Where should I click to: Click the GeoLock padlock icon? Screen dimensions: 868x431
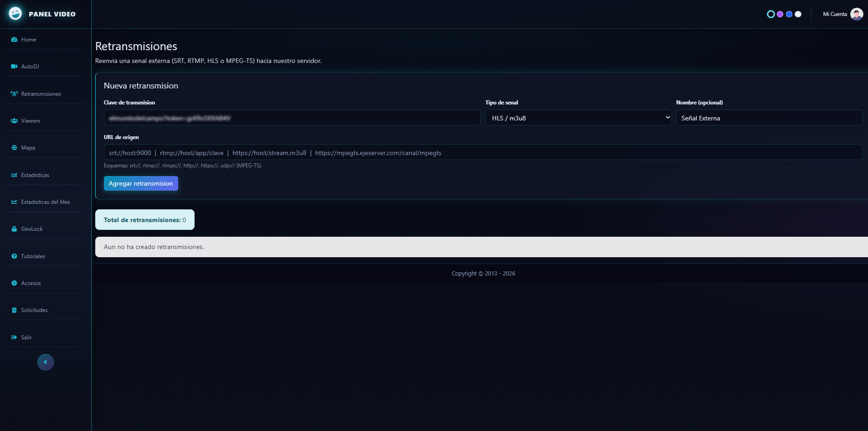coord(14,229)
